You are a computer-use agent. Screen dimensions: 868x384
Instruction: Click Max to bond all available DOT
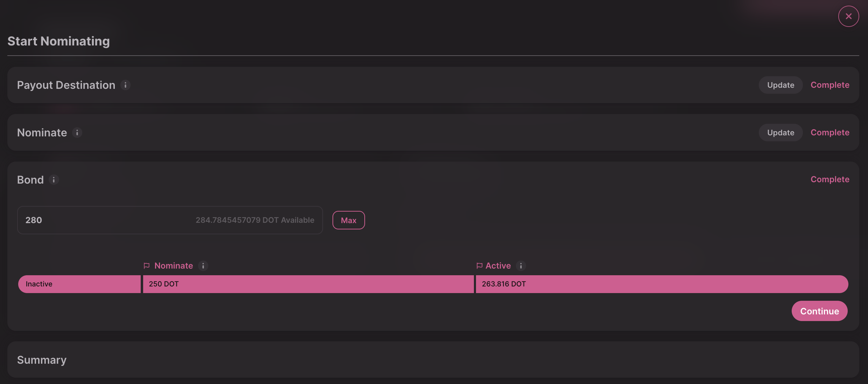(x=348, y=220)
